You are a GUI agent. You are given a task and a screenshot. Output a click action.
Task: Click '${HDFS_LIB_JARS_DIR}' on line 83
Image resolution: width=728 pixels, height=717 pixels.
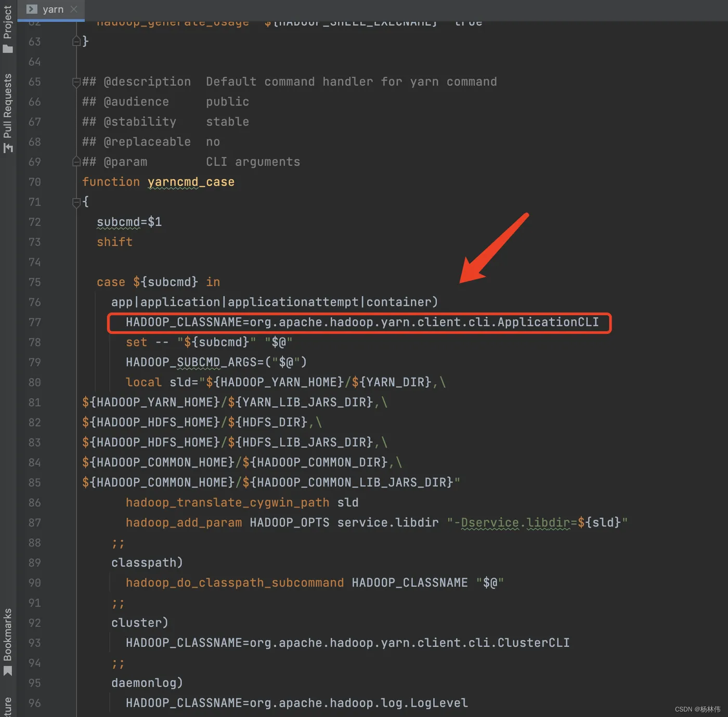(x=301, y=442)
